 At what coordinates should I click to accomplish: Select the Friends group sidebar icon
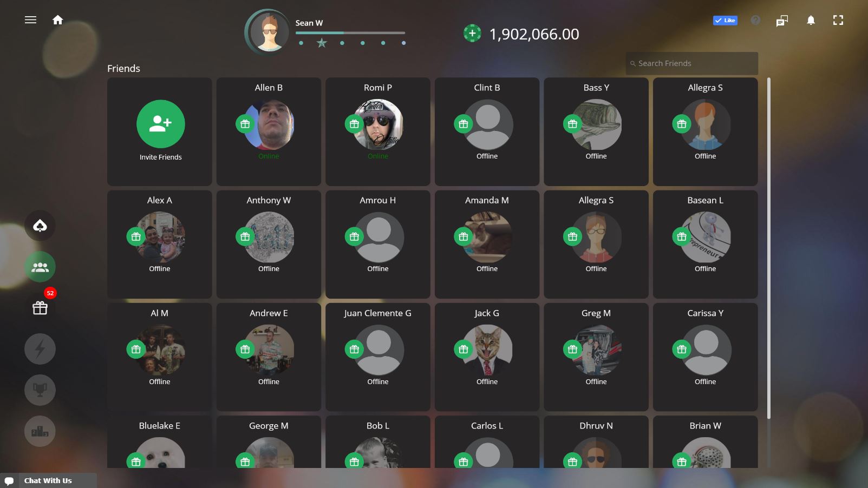[x=40, y=267]
